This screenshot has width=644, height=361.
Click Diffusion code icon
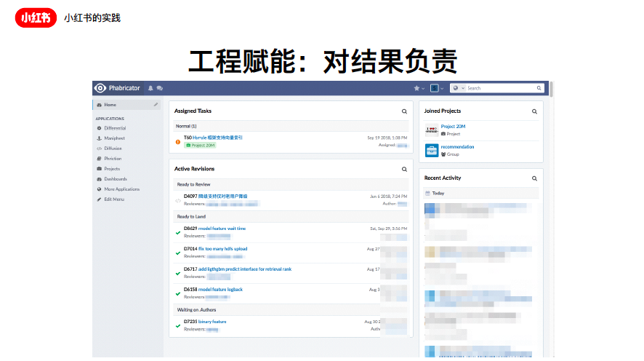99,148
